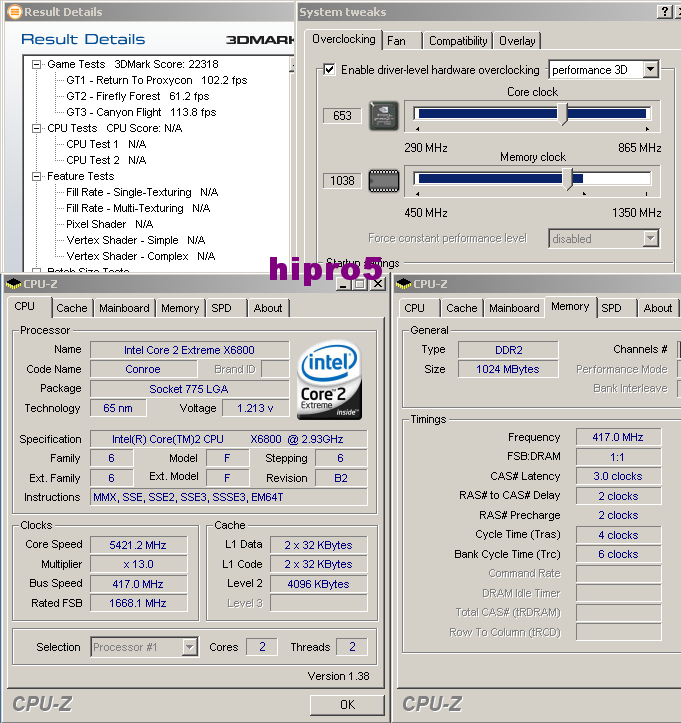
Task: Open the performance 3D dropdown
Action: point(651,70)
